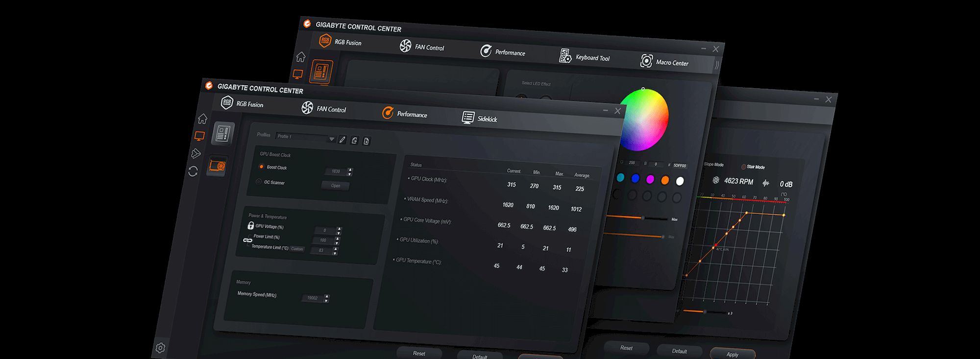980x359 pixels.
Task: Click the Custom button for Temperature Limit
Action: click(x=297, y=249)
